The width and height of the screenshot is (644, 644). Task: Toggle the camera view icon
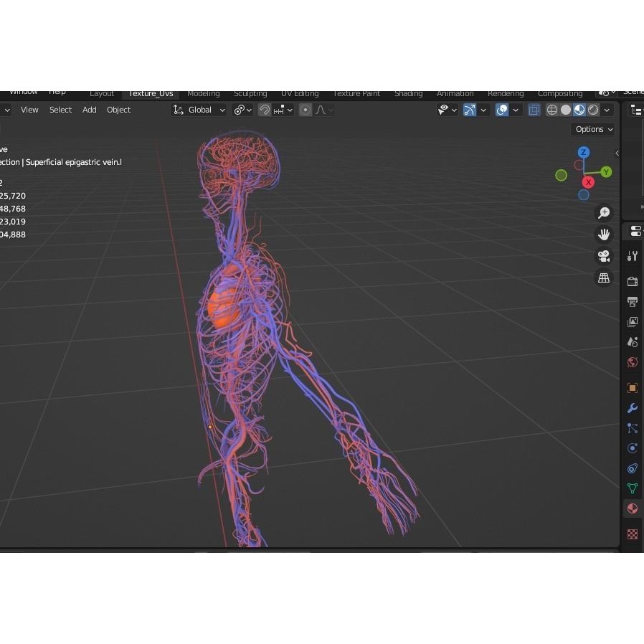(x=604, y=256)
